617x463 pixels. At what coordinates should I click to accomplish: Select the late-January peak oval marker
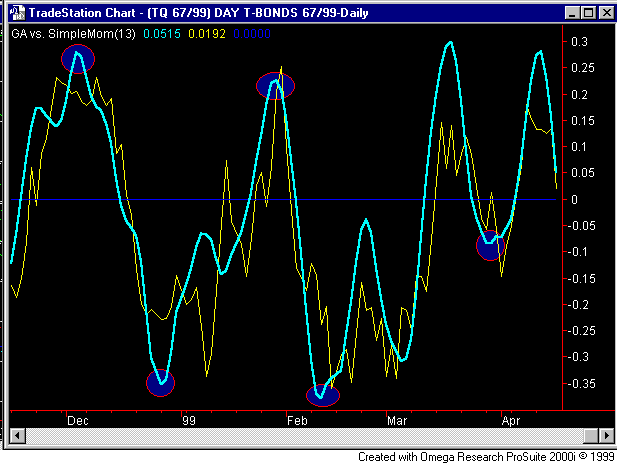(x=274, y=85)
